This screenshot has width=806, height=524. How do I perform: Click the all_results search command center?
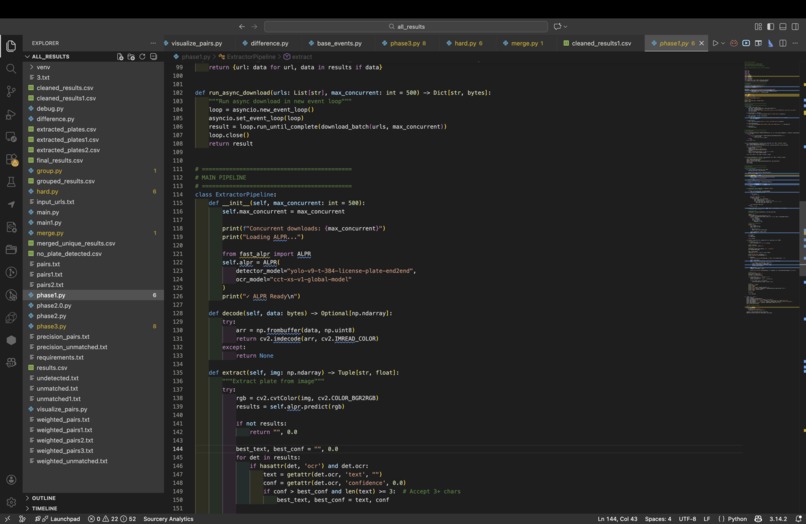[406, 26]
